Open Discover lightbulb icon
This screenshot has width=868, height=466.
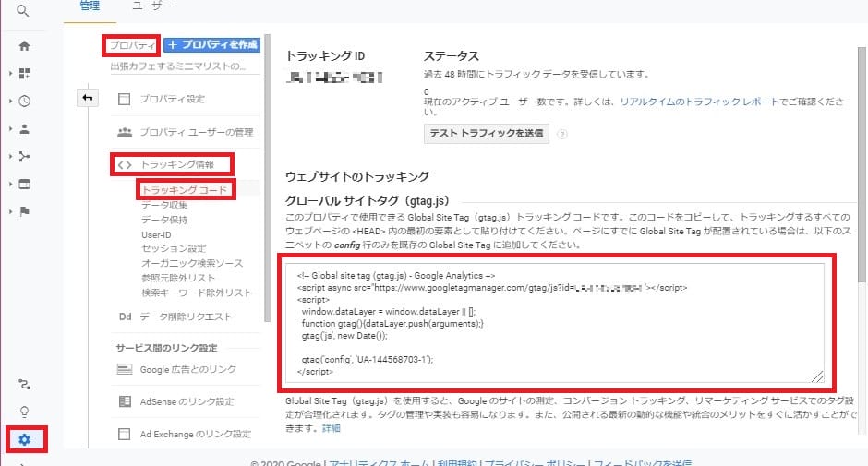click(24, 412)
